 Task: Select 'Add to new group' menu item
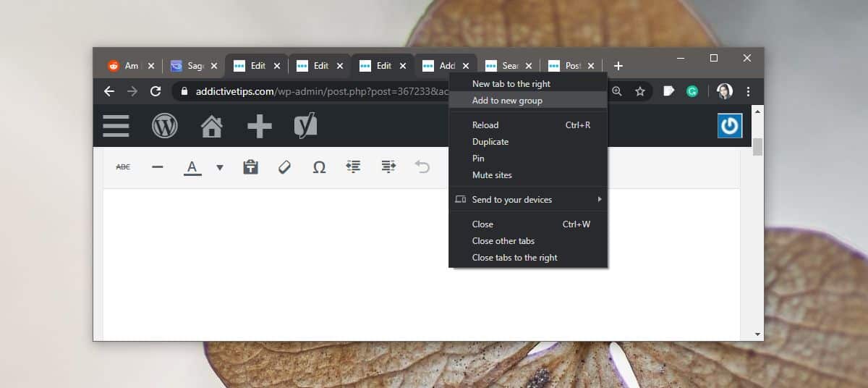[528, 101]
